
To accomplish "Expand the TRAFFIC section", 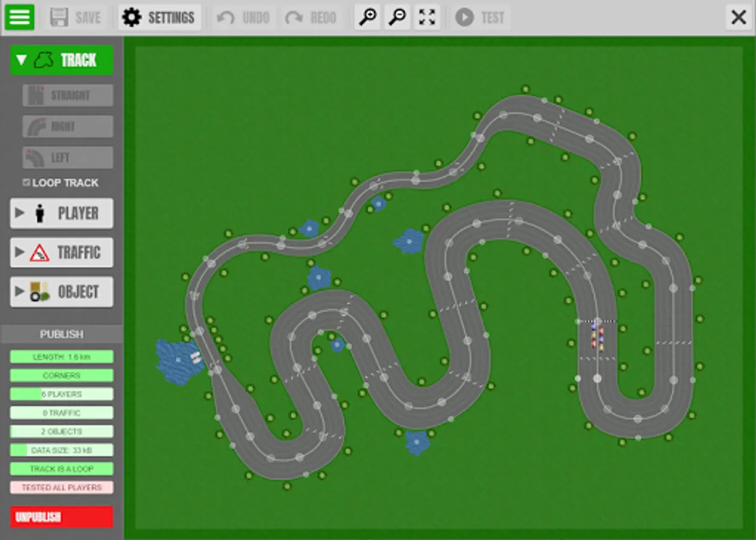I will (61, 253).
